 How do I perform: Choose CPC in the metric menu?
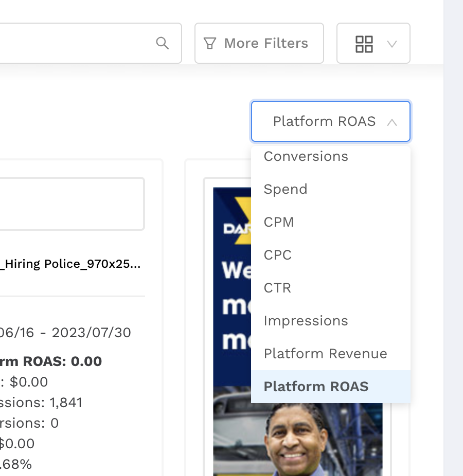click(278, 255)
